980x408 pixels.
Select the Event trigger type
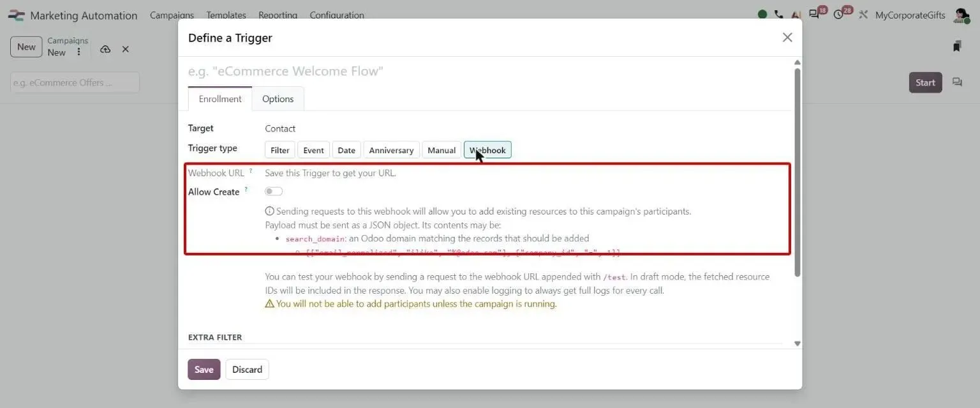[313, 150]
